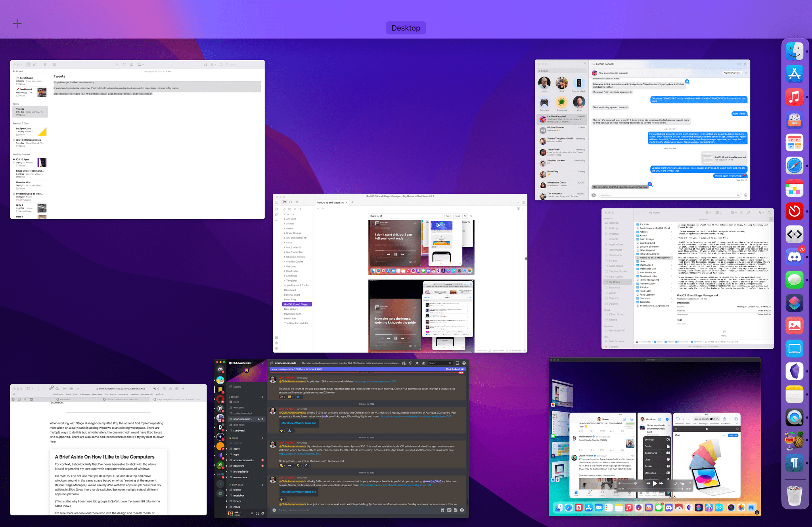Delete note with Notes trash icon
Screen dimensions: 812x527
point(45,64)
